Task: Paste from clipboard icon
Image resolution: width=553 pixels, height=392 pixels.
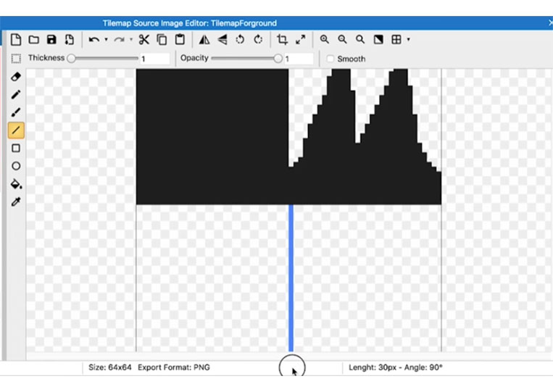Action: [180, 39]
